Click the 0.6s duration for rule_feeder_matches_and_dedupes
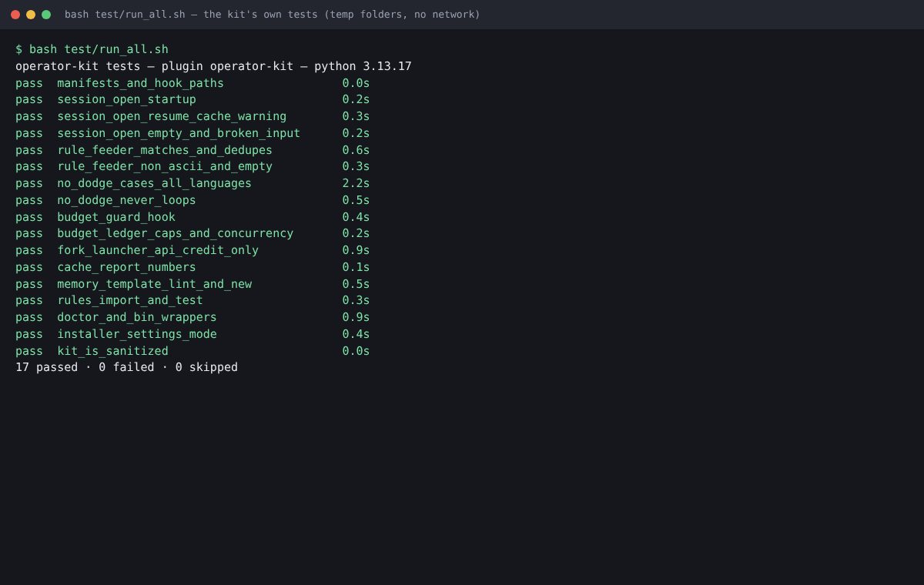Screen dimensions: 924x585 356,150
